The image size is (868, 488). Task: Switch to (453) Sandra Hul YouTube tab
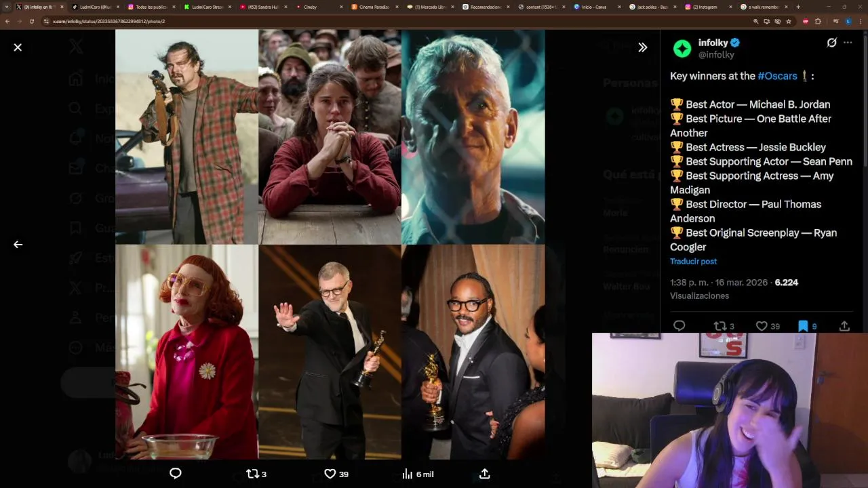(262, 7)
